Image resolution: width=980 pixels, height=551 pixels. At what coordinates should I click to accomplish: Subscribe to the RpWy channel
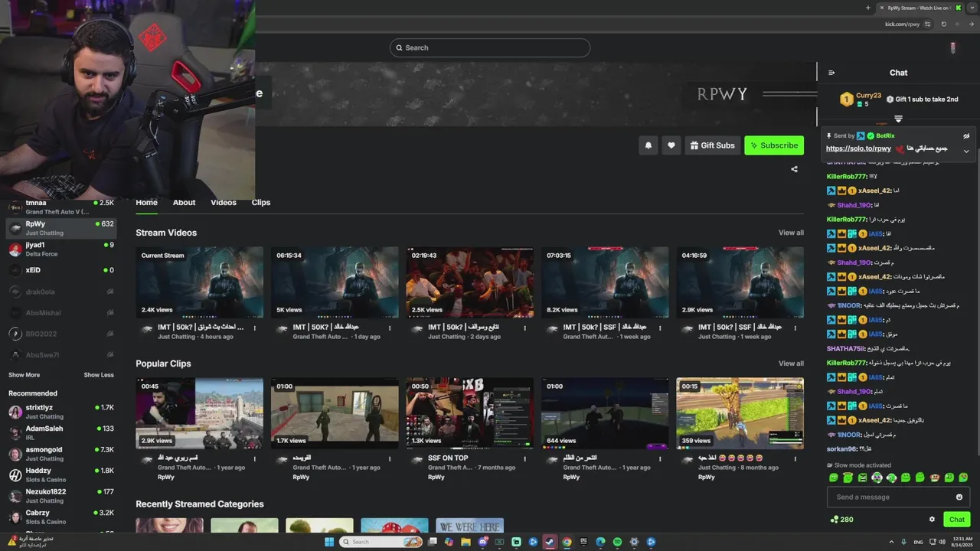click(774, 145)
